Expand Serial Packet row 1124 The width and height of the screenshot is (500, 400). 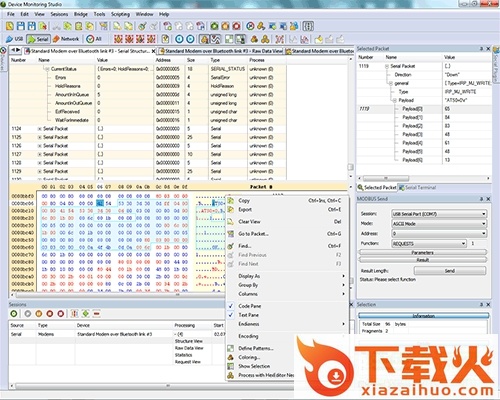39,129
